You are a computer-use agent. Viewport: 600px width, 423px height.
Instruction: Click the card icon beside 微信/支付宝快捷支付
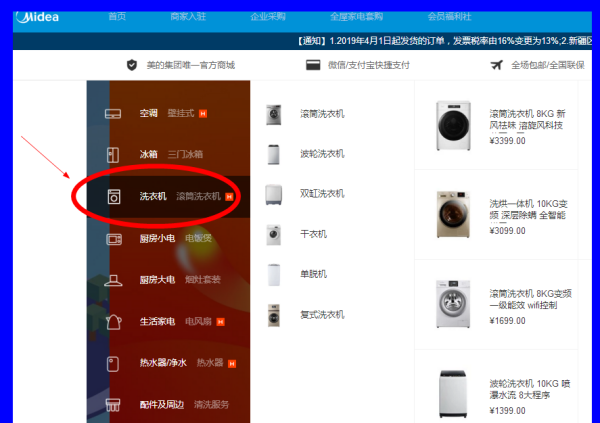click(313, 65)
